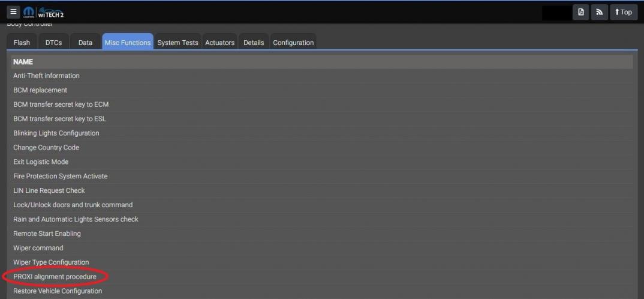Open the hamburger menu
This screenshot has width=644, height=299.
point(13,12)
